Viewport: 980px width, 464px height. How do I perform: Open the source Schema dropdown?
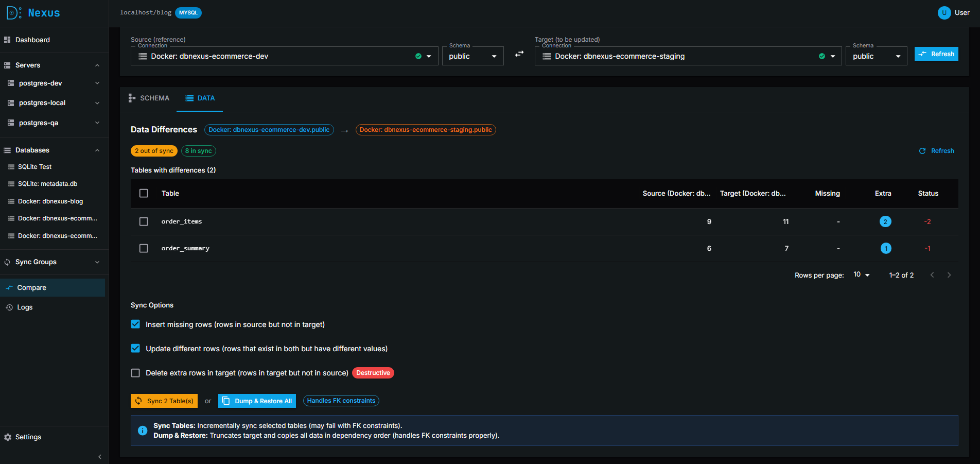pos(472,56)
